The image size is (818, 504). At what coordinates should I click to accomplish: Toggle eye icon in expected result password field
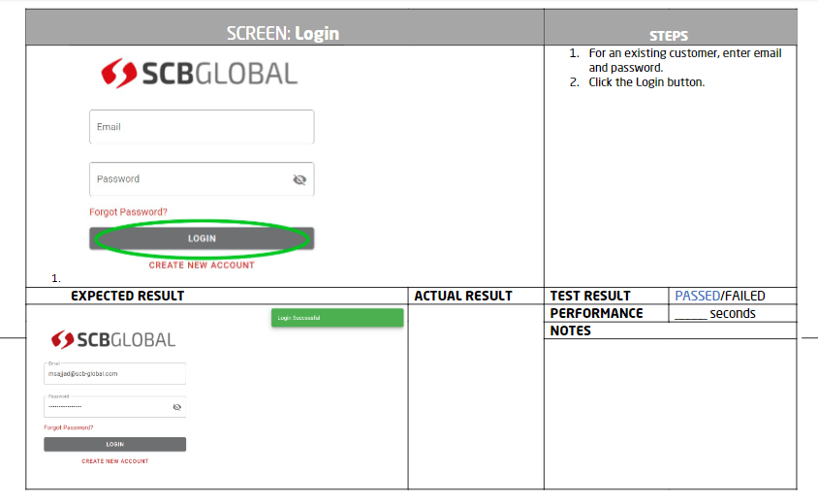[176, 407]
